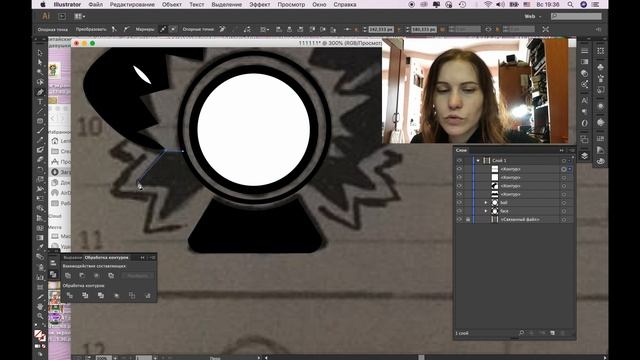Select the Gradient tool
The width and height of the screenshot is (640, 360).
pyautogui.click(x=40, y=238)
